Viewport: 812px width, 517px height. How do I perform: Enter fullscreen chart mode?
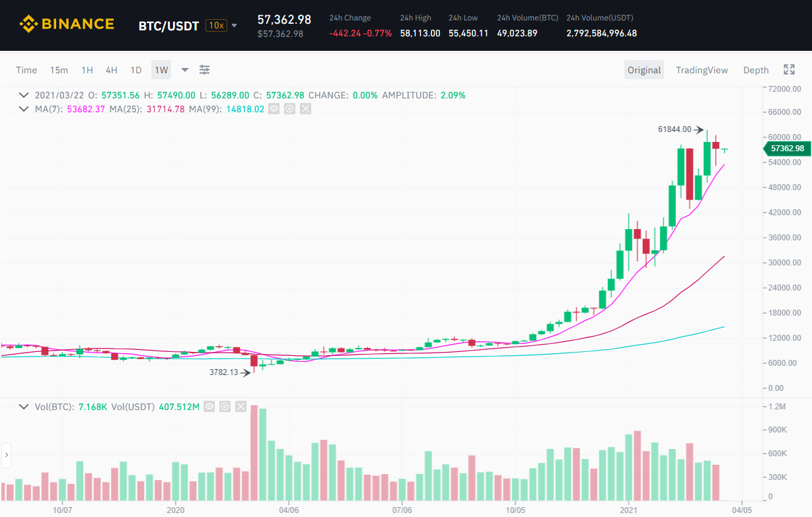coord(789,70)
